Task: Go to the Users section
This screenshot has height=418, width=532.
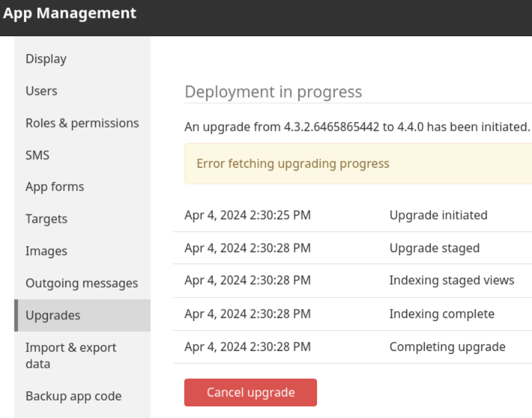Action: tap(41, 91)
